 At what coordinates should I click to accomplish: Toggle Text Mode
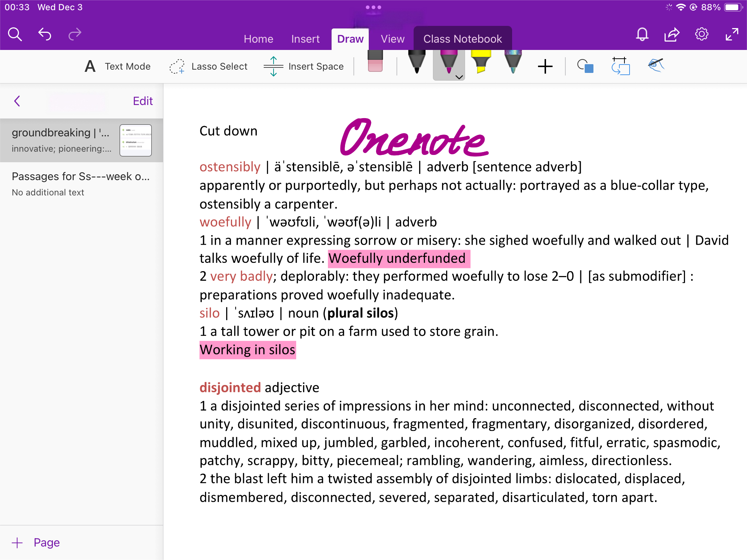(x=117, y=66)
